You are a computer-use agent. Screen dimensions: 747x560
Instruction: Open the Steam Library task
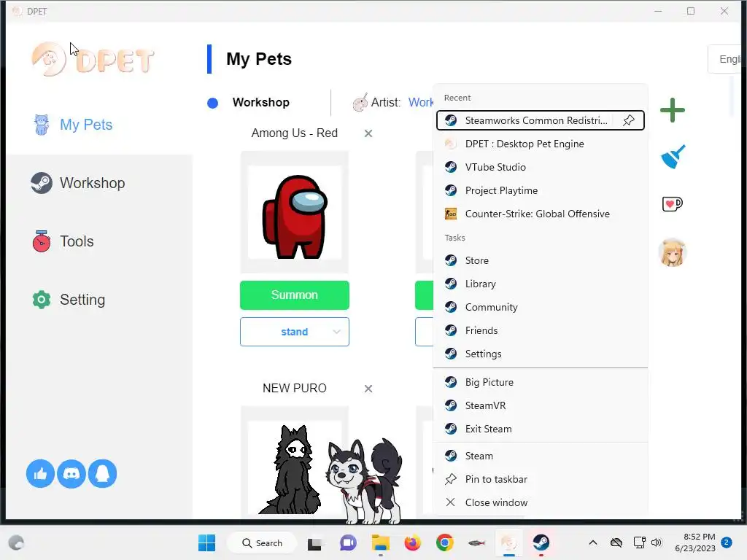[541, 284]
